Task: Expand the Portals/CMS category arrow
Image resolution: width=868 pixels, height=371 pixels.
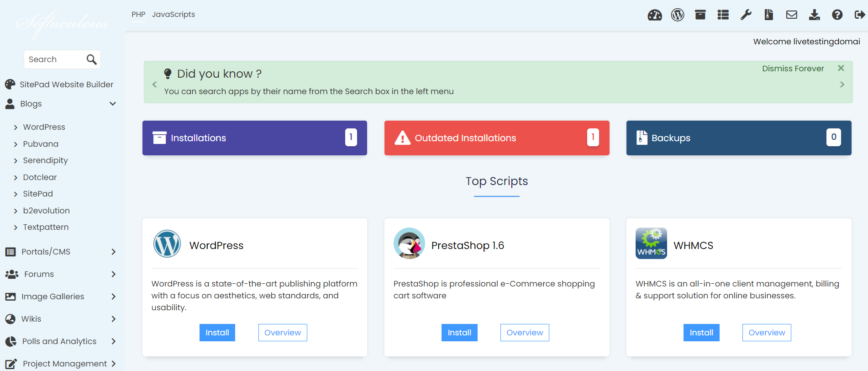Action: (x=114, y=252)
